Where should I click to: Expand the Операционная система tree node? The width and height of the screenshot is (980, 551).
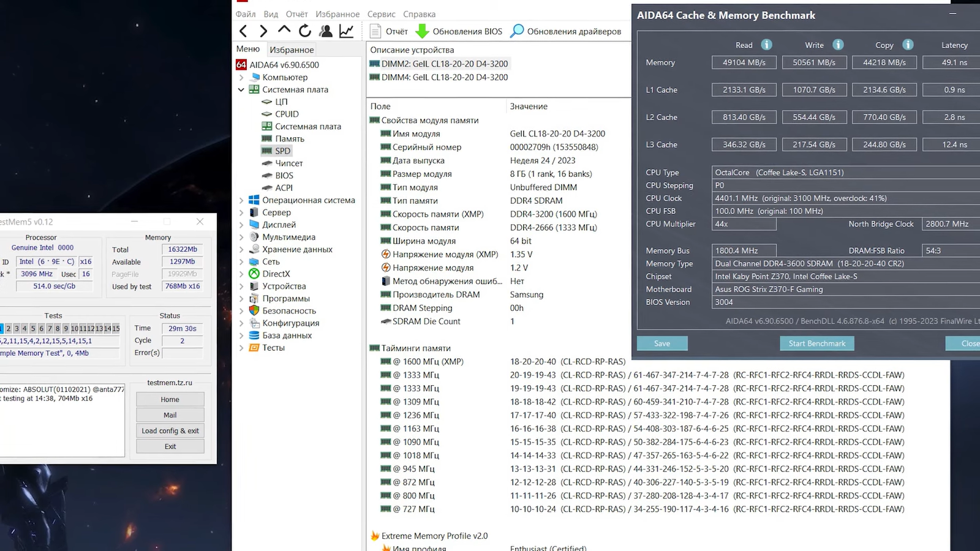click(x=241, y=200)
